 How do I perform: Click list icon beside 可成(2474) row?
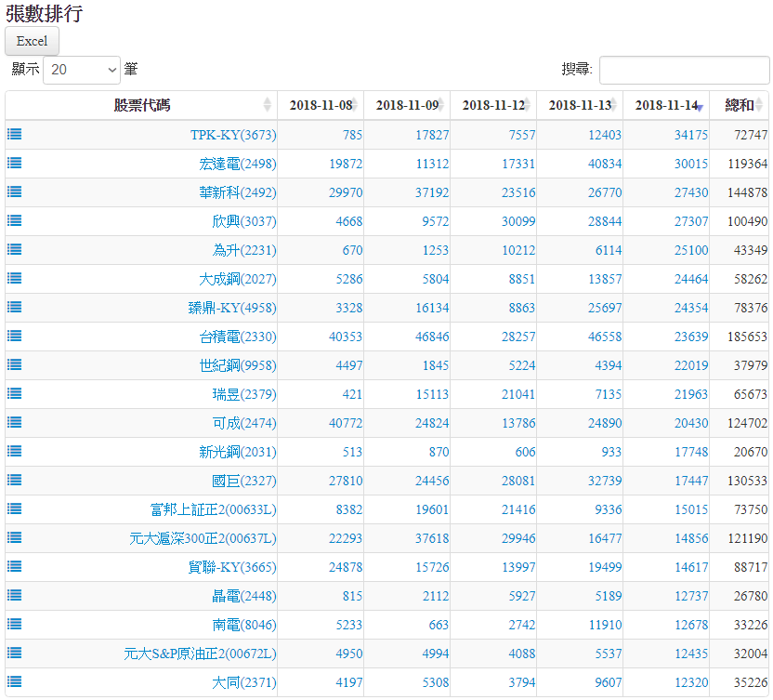15,422
